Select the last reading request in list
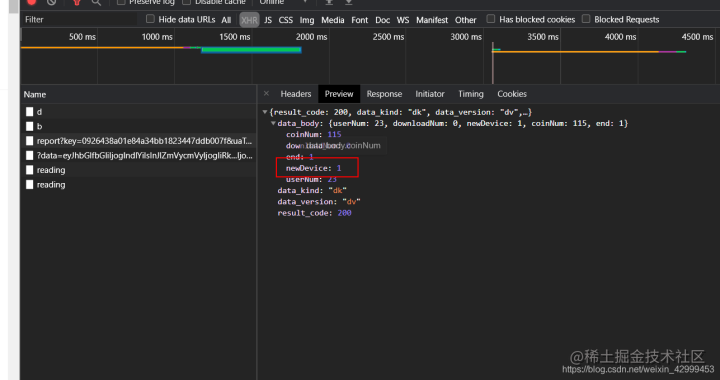720x380 pixels. pyautogui.click(x=138, y=184)
